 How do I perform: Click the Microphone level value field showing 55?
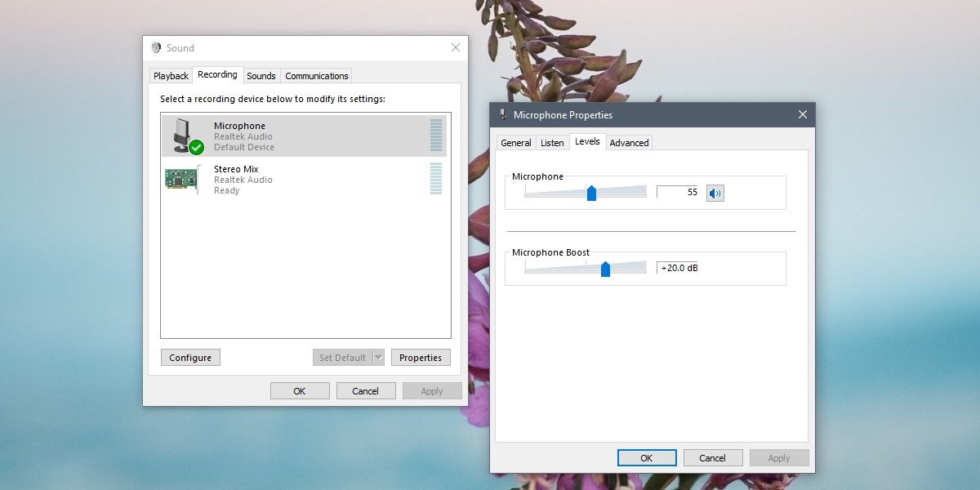click(679, 192)
